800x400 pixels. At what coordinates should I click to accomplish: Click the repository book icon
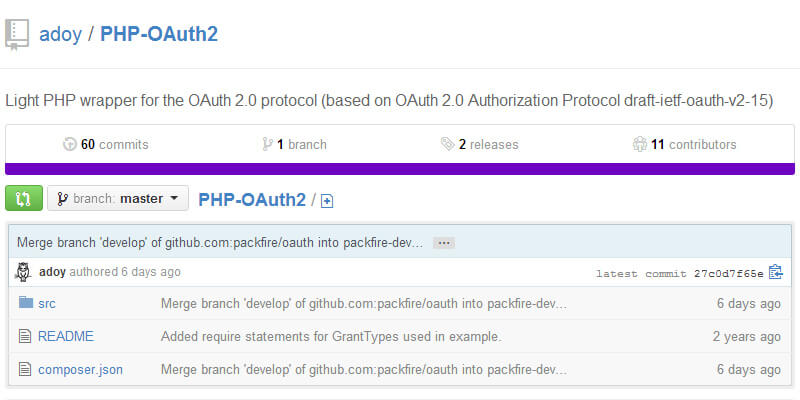pos(16,34)
